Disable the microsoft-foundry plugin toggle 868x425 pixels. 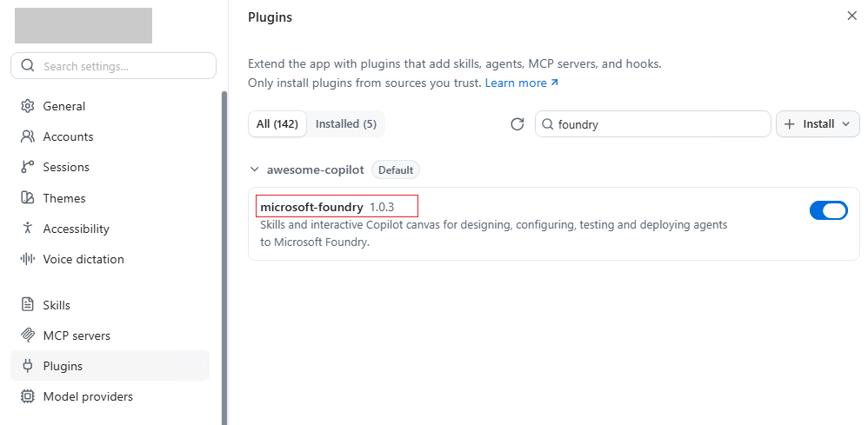828,210
